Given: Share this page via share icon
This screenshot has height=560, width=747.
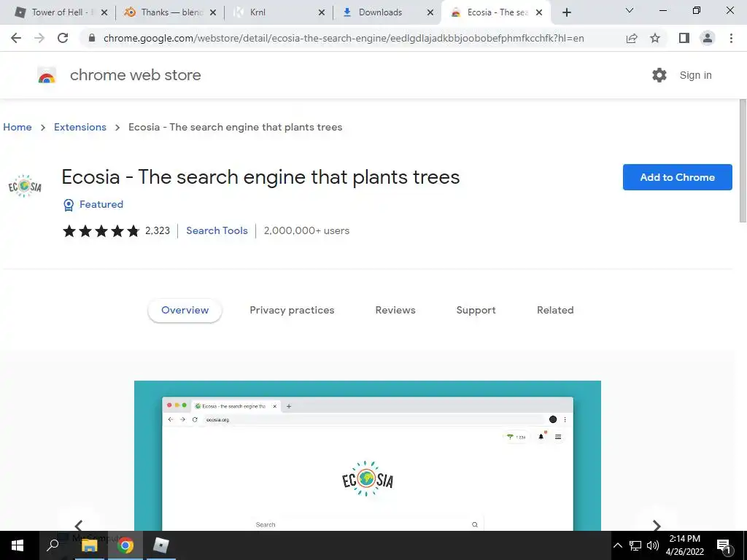Looking at the screenshot, I should coord(632,38).
